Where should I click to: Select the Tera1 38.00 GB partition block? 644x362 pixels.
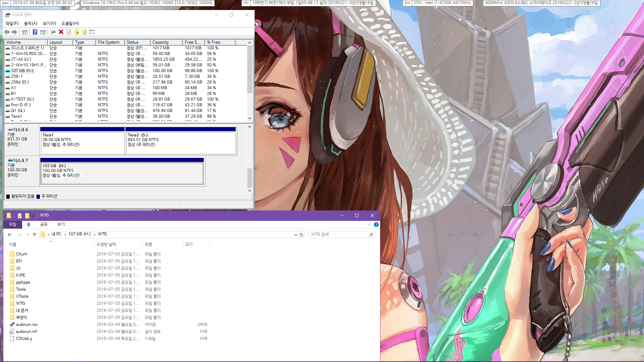click(x=82, y=141)
